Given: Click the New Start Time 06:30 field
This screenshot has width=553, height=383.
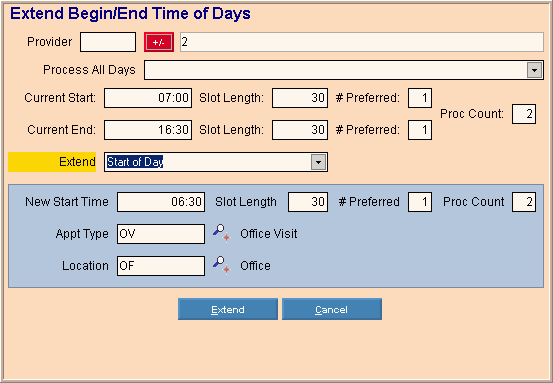Looking at the screenshot, I should pos(161,202).
